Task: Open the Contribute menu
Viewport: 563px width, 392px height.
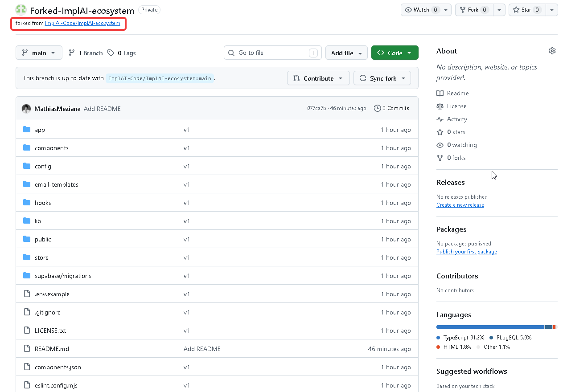Action: (x=318, y=78)
